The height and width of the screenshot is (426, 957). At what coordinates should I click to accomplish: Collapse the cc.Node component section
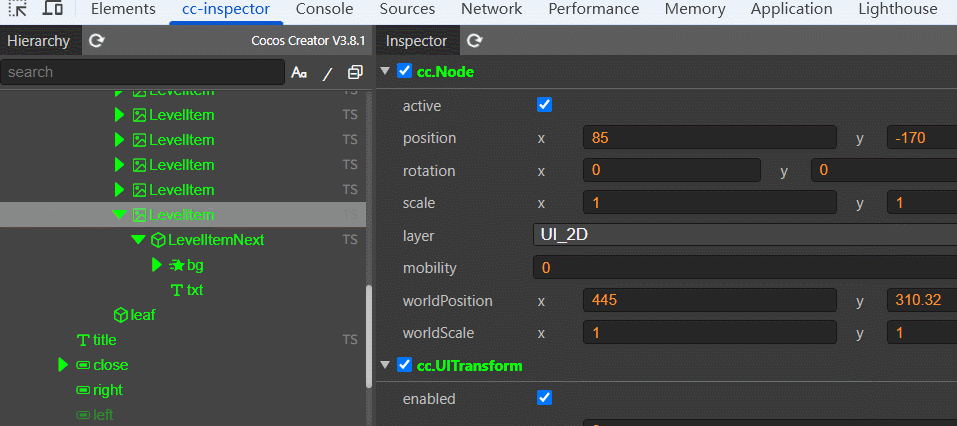[385, 71]
